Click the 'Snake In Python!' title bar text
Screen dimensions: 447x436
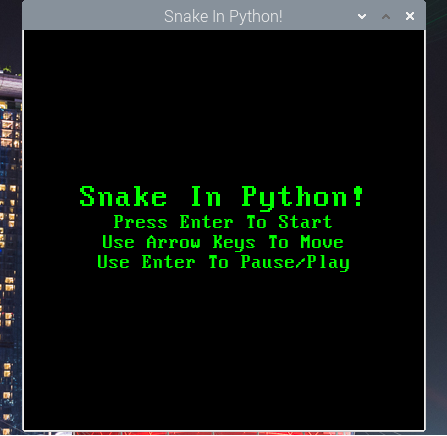(x=223, y=17)
